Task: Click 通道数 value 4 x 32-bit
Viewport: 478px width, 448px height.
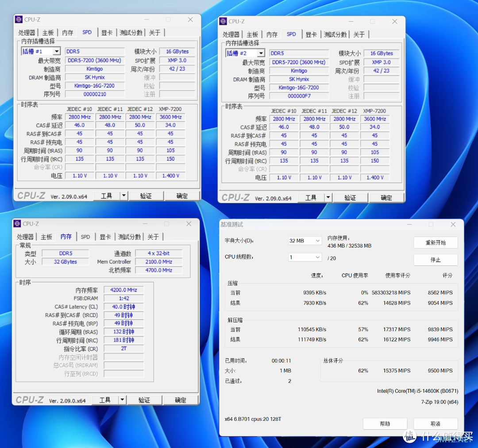Action: [x=158, y=253]
